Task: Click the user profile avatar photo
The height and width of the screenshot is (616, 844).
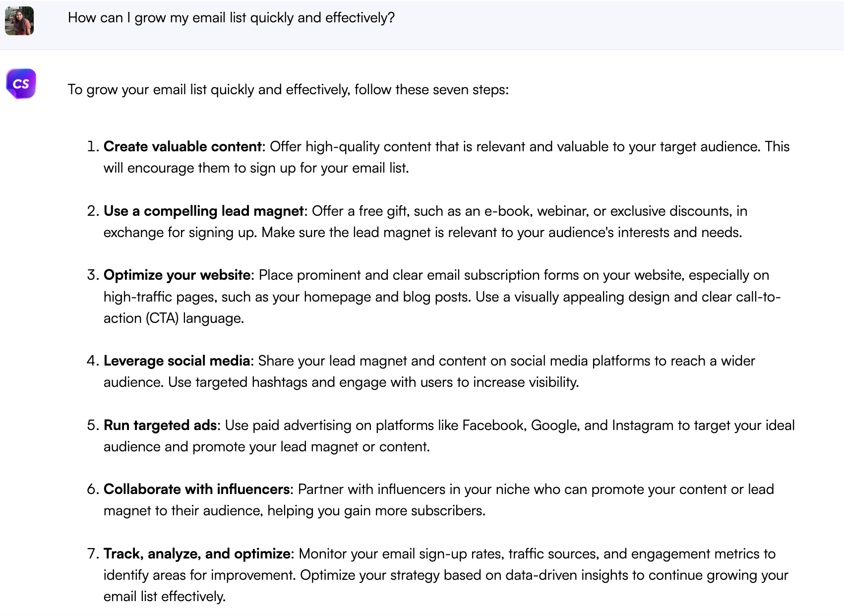Action: [19, 21]
